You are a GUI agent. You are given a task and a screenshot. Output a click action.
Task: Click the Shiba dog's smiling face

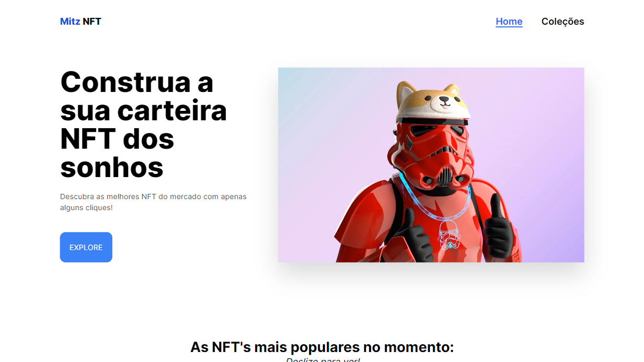[444, 103]
